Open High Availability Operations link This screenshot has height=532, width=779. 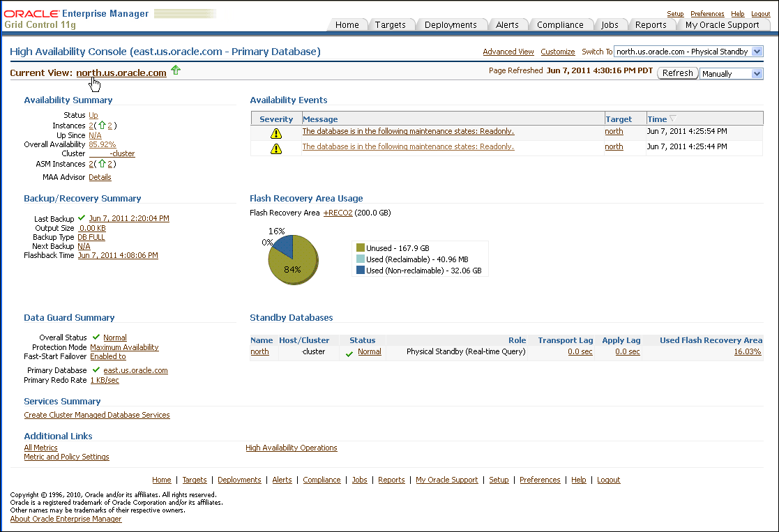(292, 448)
